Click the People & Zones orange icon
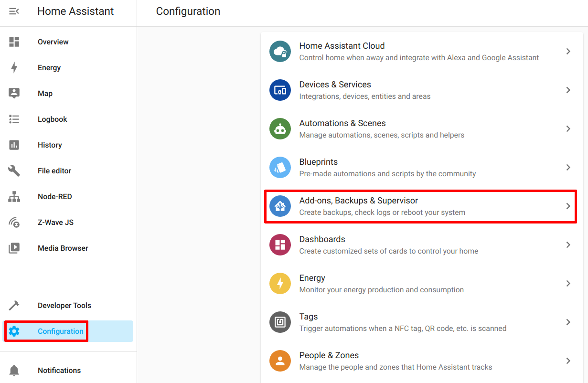 [x=280, y=361]
